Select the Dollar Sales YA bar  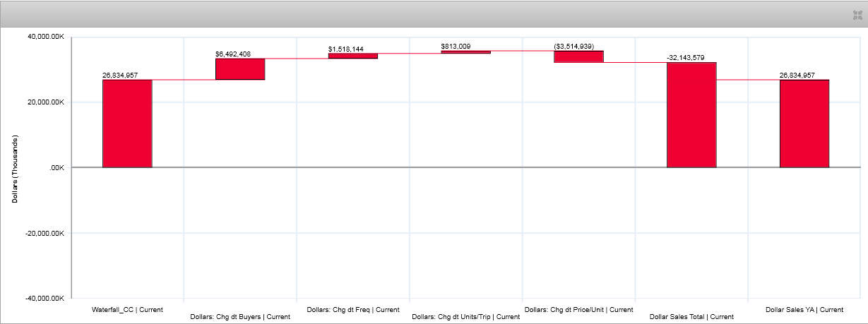tap(804, 124)
